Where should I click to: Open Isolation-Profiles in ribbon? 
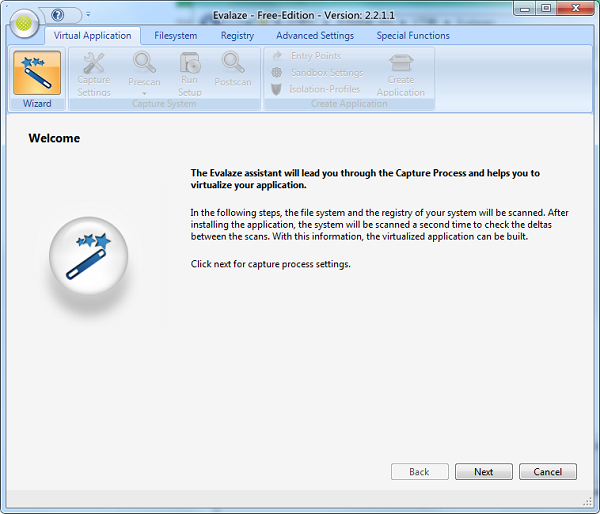tap(316, 89)
